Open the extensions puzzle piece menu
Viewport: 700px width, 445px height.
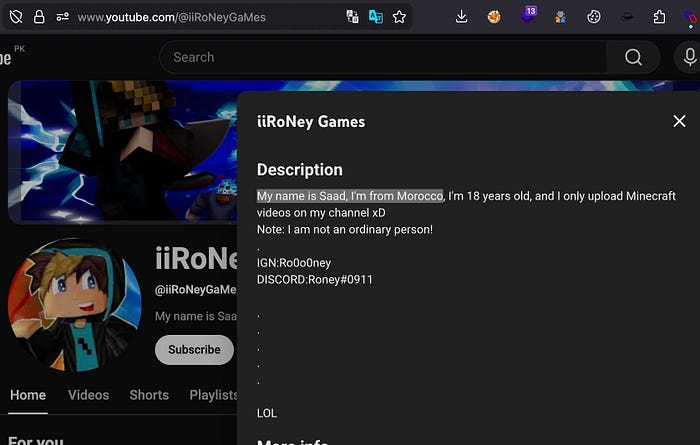659,17
